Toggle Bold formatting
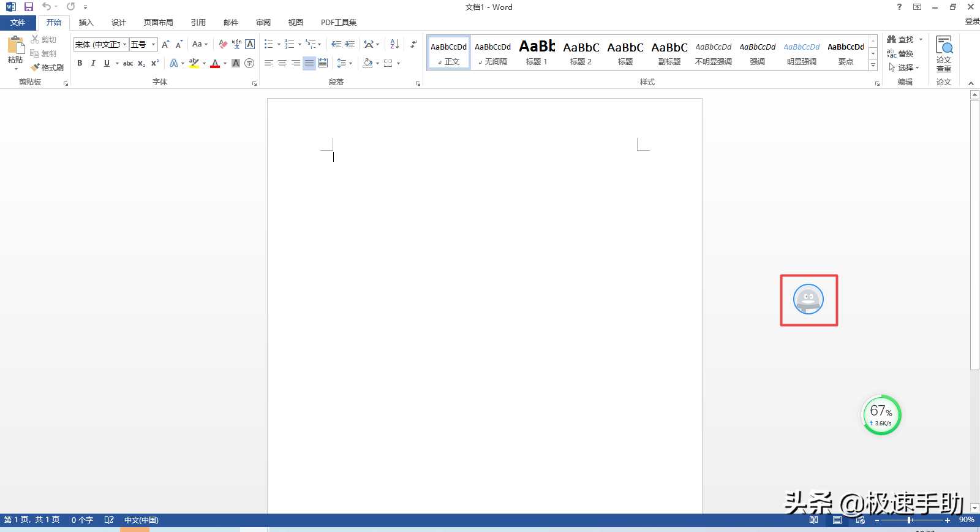The width and height of the screenshot is (980, 532). pos(80,63)
